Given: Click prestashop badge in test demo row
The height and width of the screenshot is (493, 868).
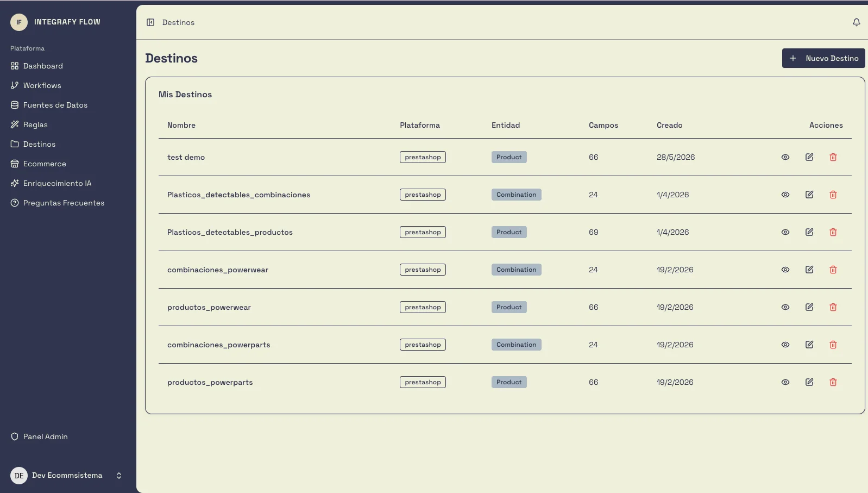Looking at the screenshot, I should (x=423, y=157).
